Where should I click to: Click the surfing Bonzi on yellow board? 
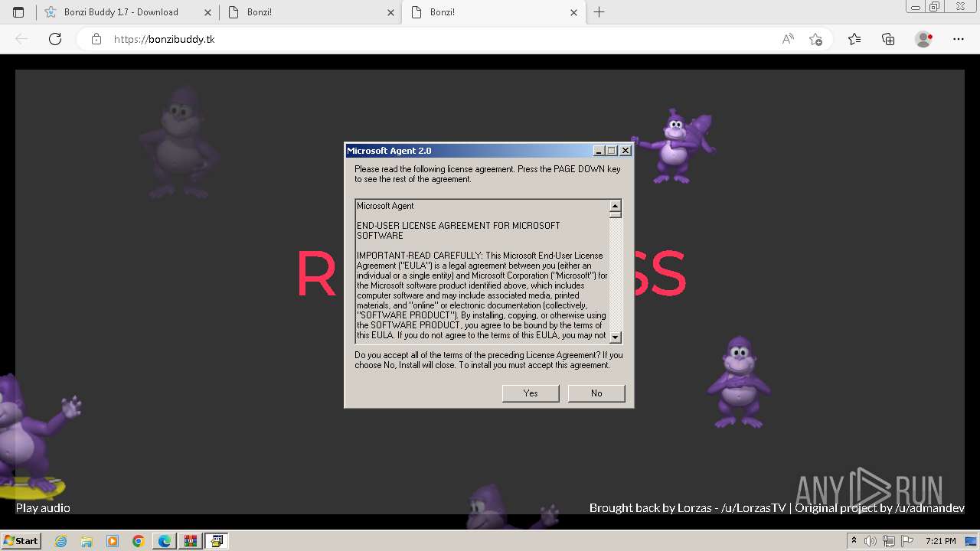pyautogui.click(x=34, y=436)
